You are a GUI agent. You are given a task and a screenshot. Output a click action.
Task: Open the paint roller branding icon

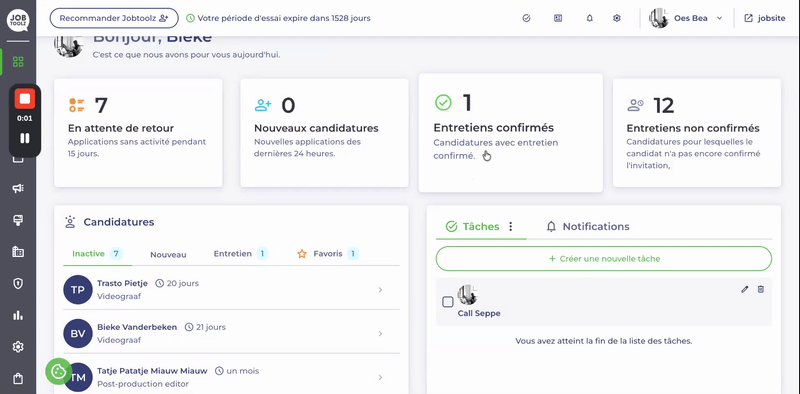coord(18,220)
